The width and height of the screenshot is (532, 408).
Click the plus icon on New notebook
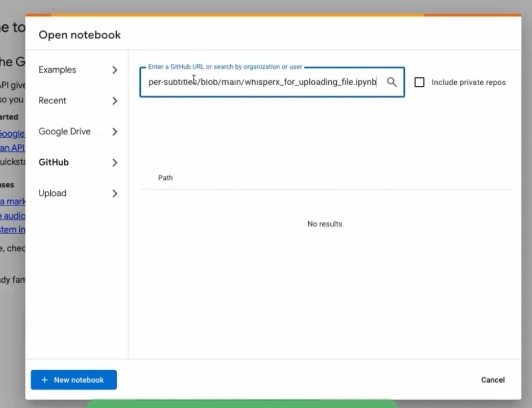(45, 380)
